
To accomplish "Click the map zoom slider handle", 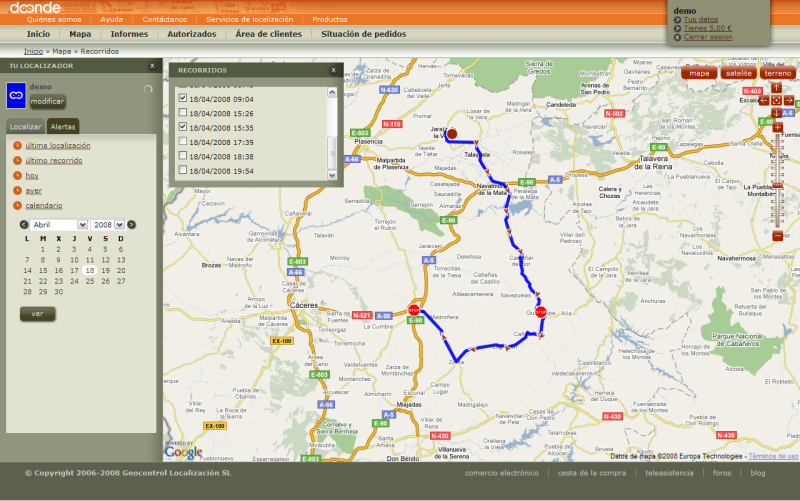I will tap(778, 185).
